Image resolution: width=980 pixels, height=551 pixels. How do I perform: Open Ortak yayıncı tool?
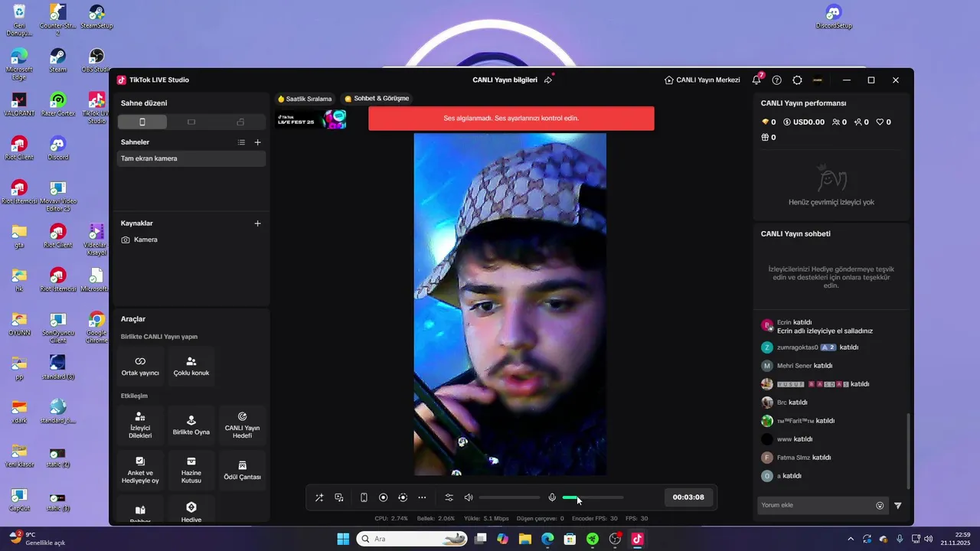140,367
